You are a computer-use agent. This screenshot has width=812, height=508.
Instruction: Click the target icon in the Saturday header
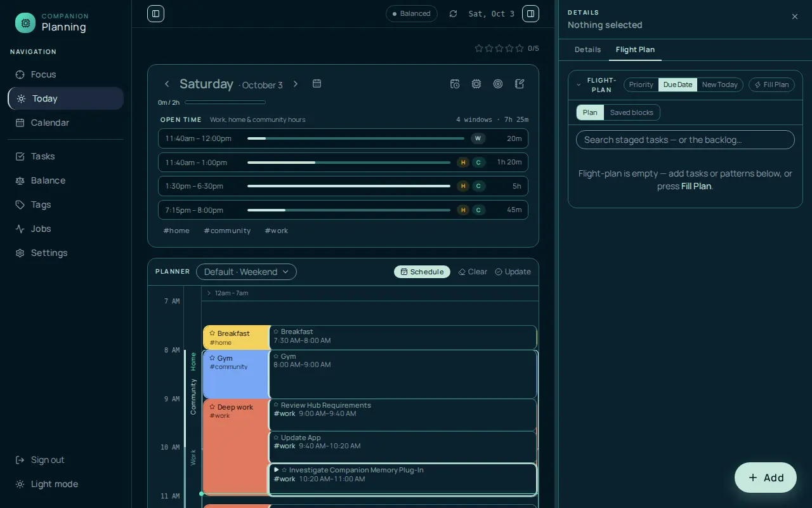pyautogui.click(x=498, y=84)
